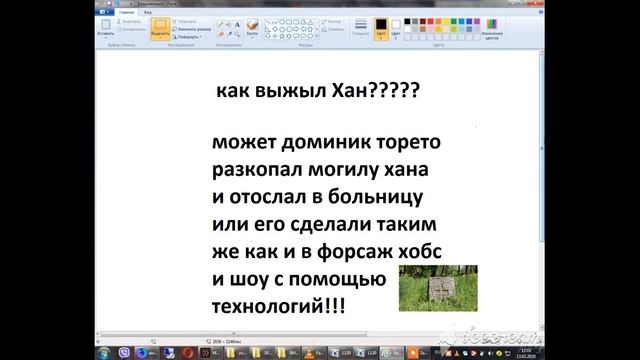Open the shape Outline (Контур) dropdown
The width and height of the screenshot is (640, 360).
point(333,22)
